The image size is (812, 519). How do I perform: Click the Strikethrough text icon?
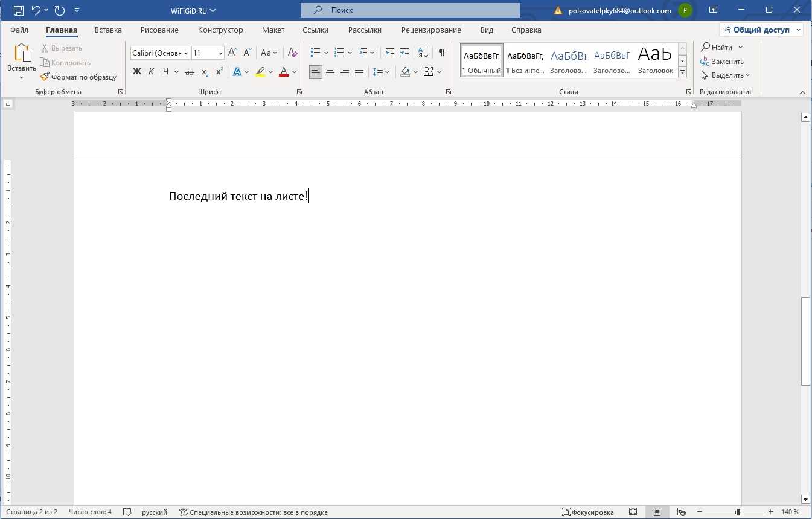[x=189, y=72]
